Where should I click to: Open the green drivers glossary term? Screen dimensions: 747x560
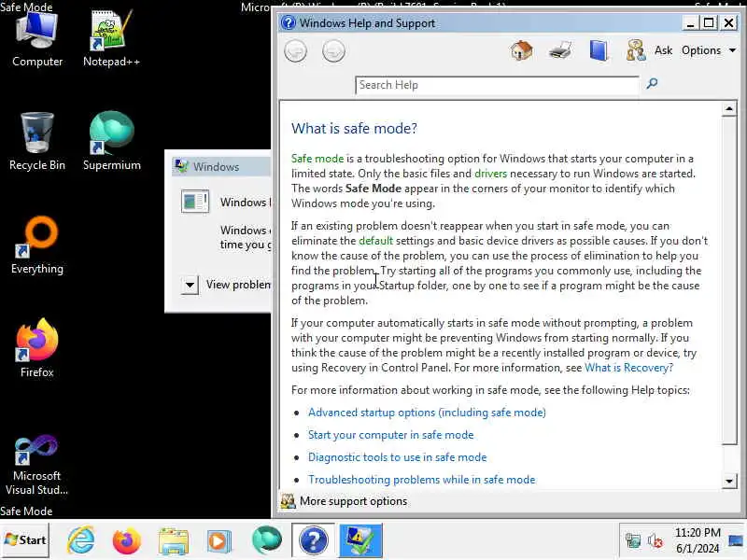pyautogui.click(x=491, y=174)
